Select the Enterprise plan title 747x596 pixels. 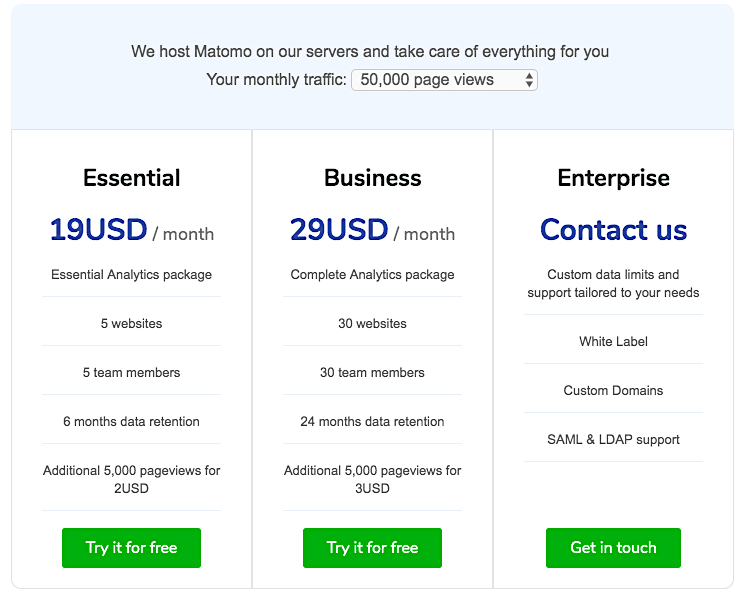tap(614, 178)
